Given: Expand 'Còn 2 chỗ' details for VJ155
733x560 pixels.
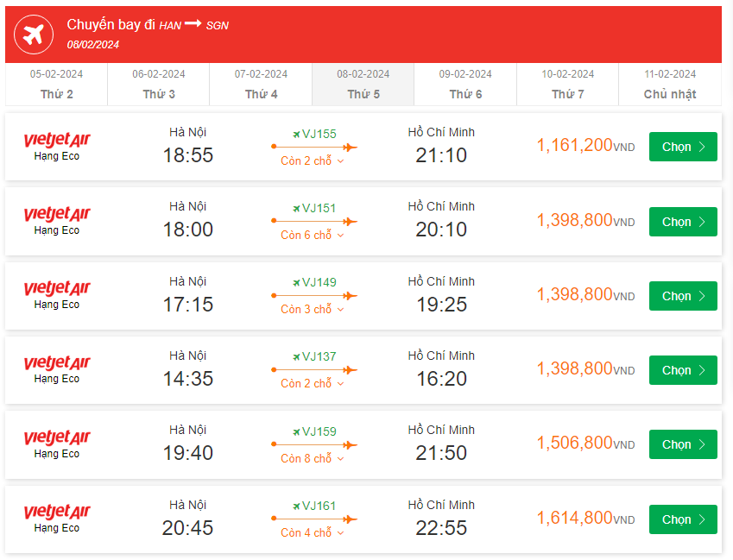Looking at the screenshot, I should (x=313, y=160).
